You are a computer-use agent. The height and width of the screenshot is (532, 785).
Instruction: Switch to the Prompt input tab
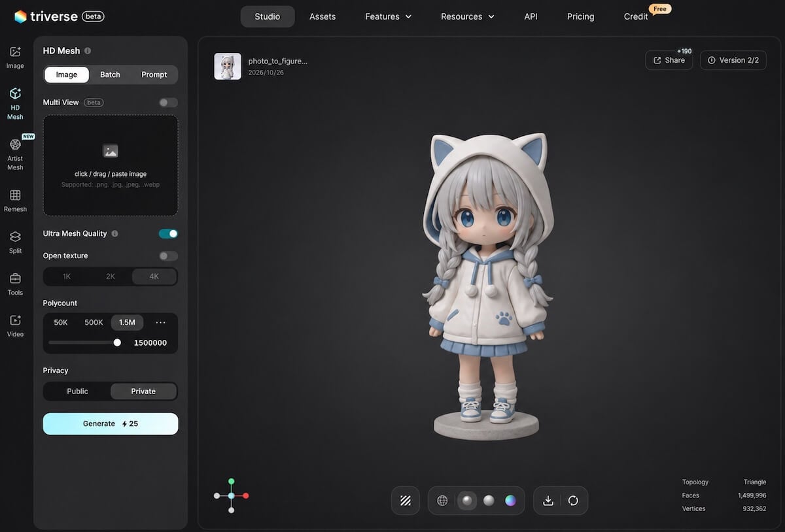[154, 75]
